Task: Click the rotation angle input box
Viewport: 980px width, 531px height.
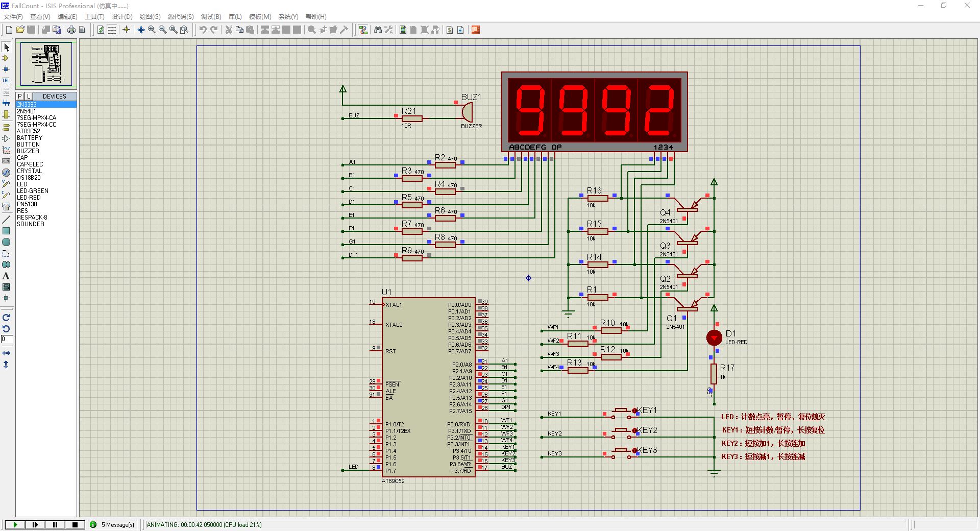Action: 6,339
